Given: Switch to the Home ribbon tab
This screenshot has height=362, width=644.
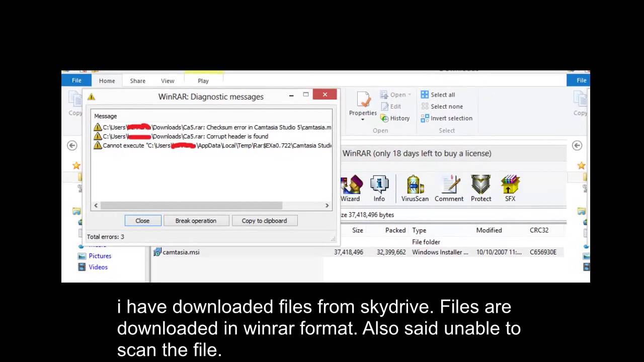Looking at the screenshot, I should coord(107,80).
